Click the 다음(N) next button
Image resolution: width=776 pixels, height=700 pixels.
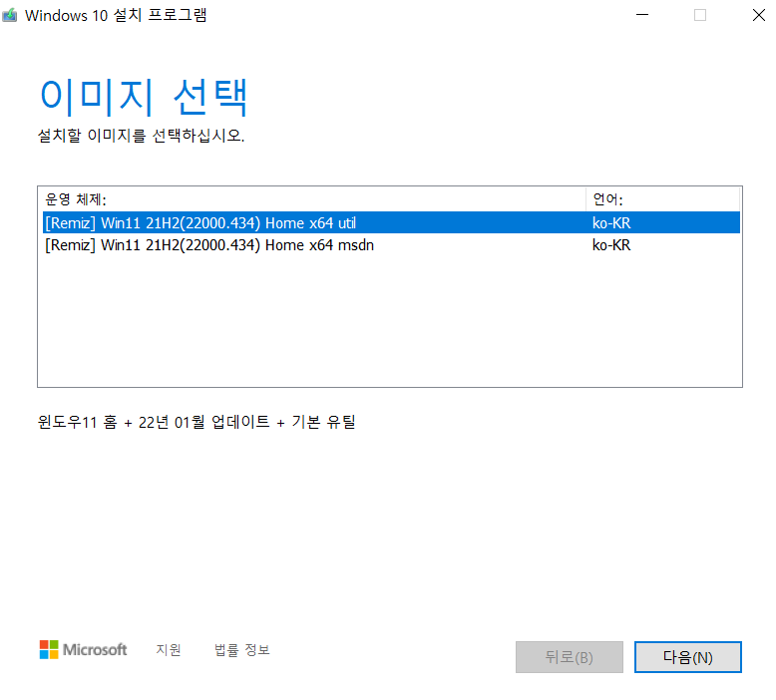point(688,657)
